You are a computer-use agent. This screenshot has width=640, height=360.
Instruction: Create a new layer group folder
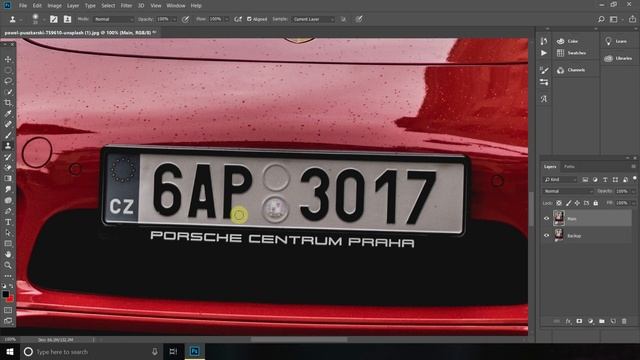click(602, 321)
